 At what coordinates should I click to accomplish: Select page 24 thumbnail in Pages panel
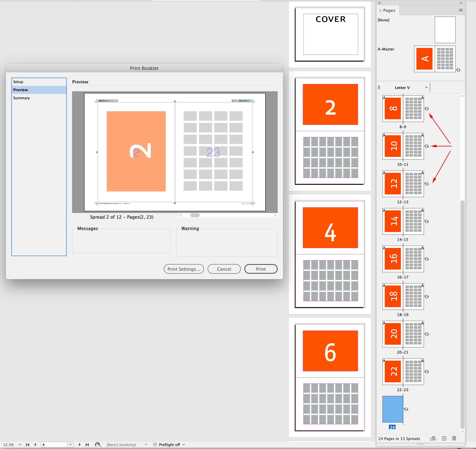tap(393, 409)
